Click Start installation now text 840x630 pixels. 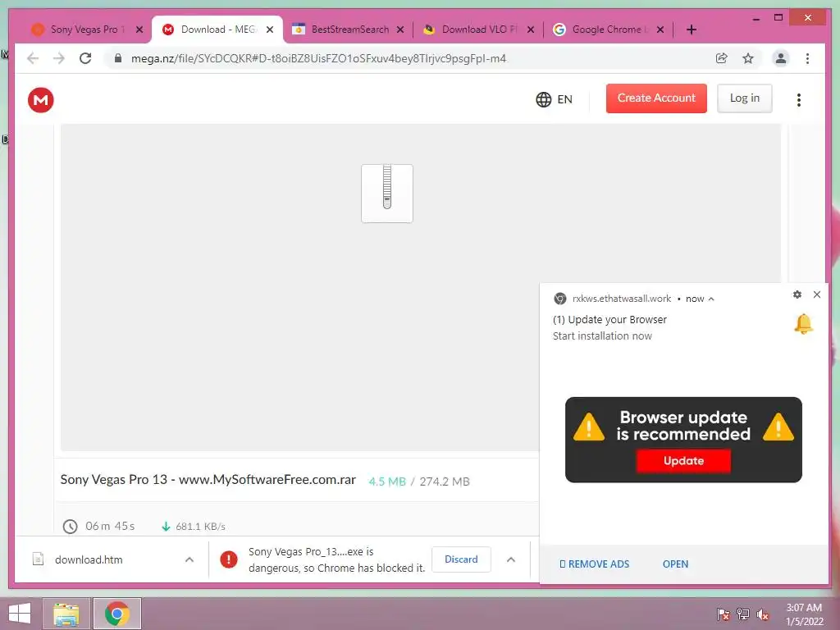(x=602, y=336)
